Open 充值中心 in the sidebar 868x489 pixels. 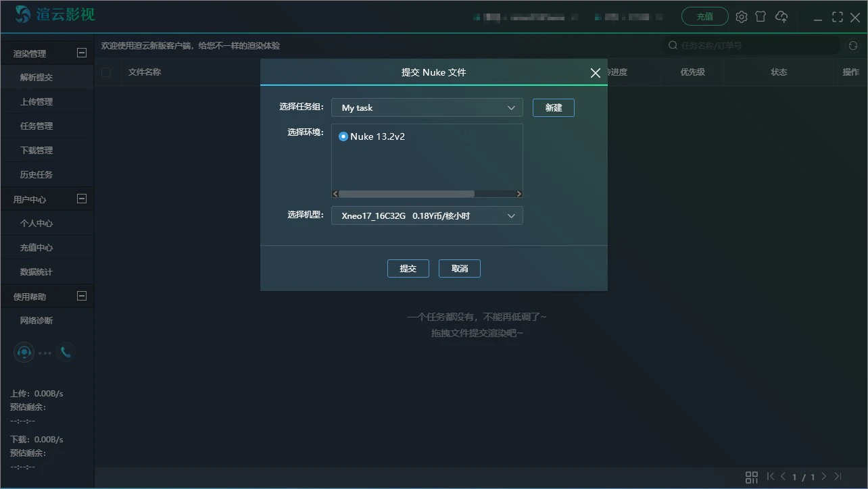click(x=37, y=248)
